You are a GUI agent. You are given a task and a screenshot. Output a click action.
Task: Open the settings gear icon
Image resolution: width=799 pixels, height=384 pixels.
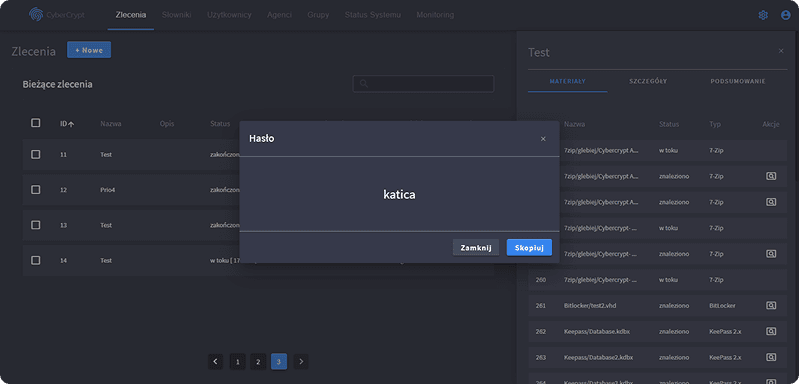tap(763, 15)
